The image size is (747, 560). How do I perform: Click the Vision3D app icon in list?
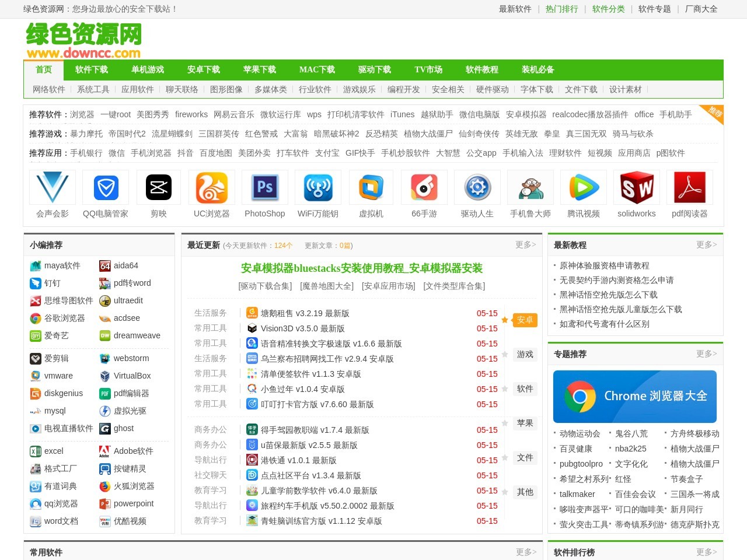point(252,328)
